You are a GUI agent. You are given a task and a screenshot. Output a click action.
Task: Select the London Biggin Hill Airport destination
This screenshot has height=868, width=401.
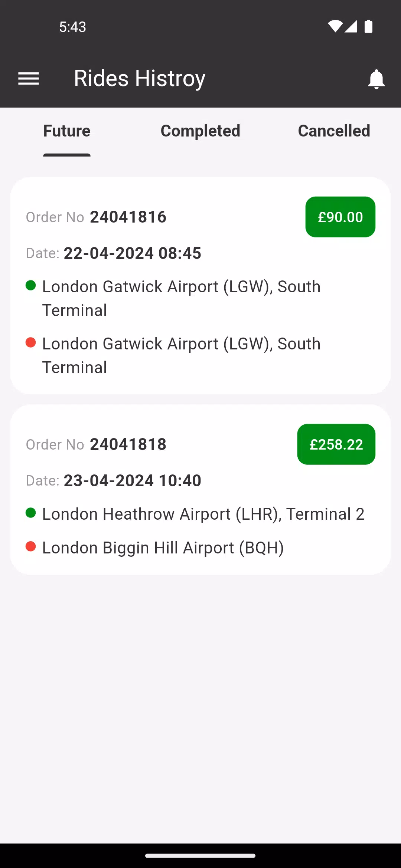tap(163, 548)
